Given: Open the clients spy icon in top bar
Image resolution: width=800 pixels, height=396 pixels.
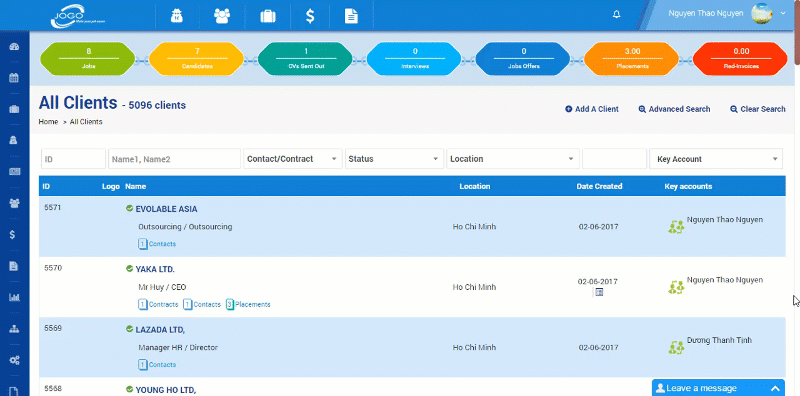Looking at the screenshot, I should [177, 16].
